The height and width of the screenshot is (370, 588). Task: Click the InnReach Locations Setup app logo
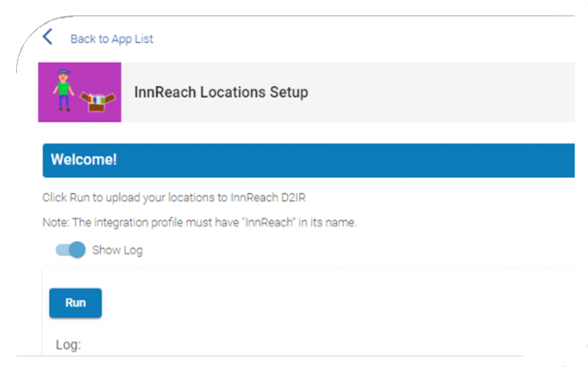pos(79,92)
